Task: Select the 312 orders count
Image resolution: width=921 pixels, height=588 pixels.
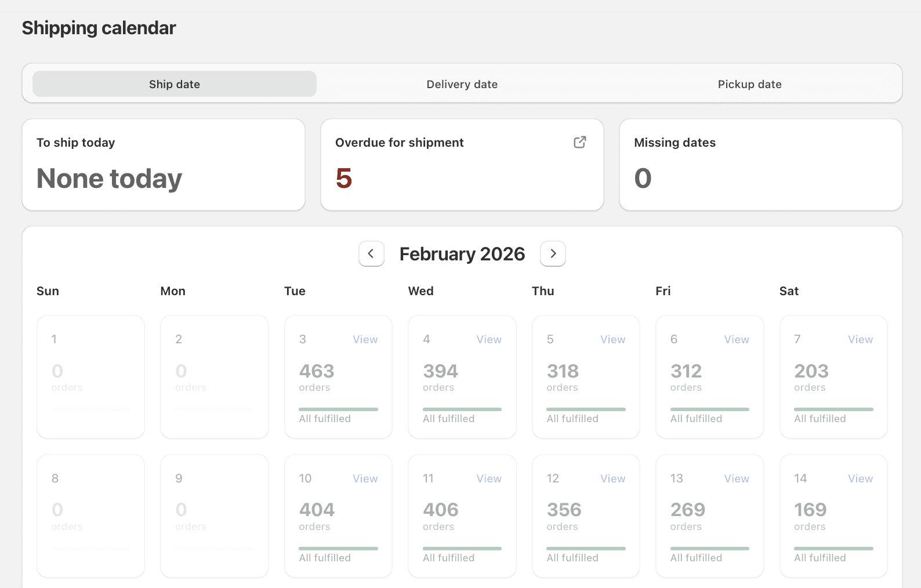Action: [686, 371]
